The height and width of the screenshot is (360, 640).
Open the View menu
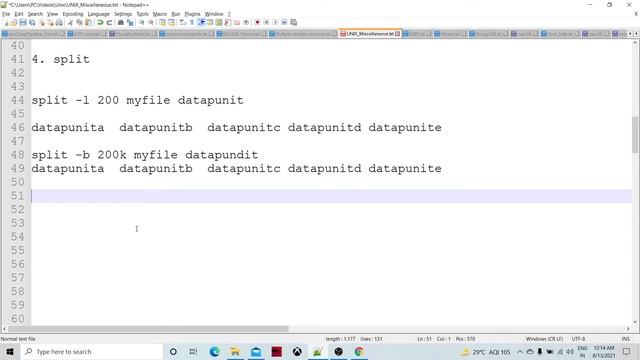point(52,14)
